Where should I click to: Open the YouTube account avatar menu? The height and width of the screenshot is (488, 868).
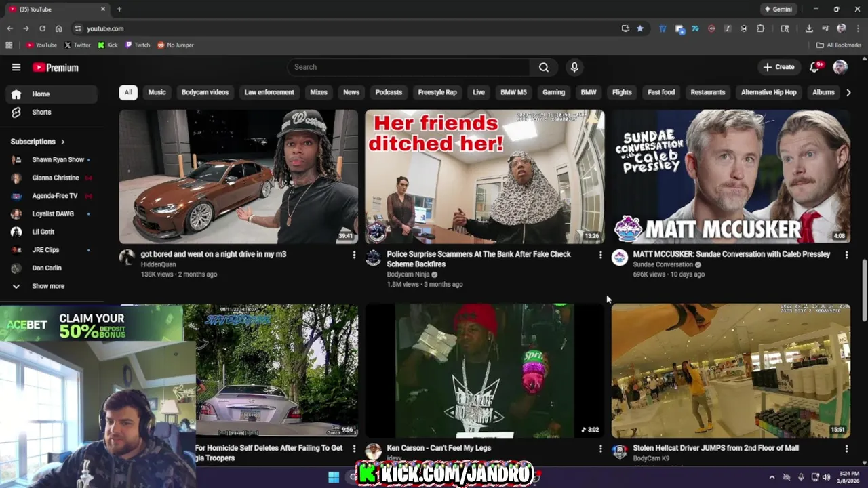pyautogui.click(x=840, y=67)
